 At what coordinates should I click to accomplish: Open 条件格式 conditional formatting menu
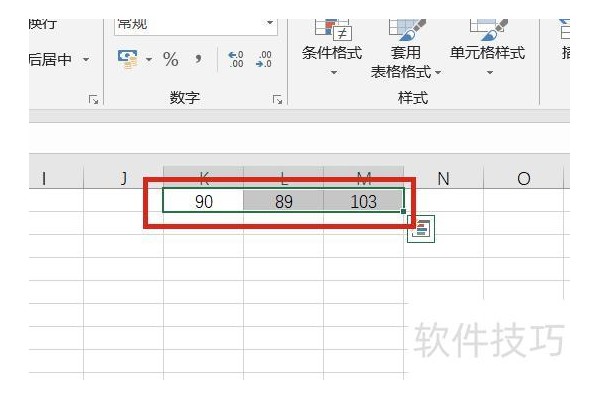coord(332,48)
